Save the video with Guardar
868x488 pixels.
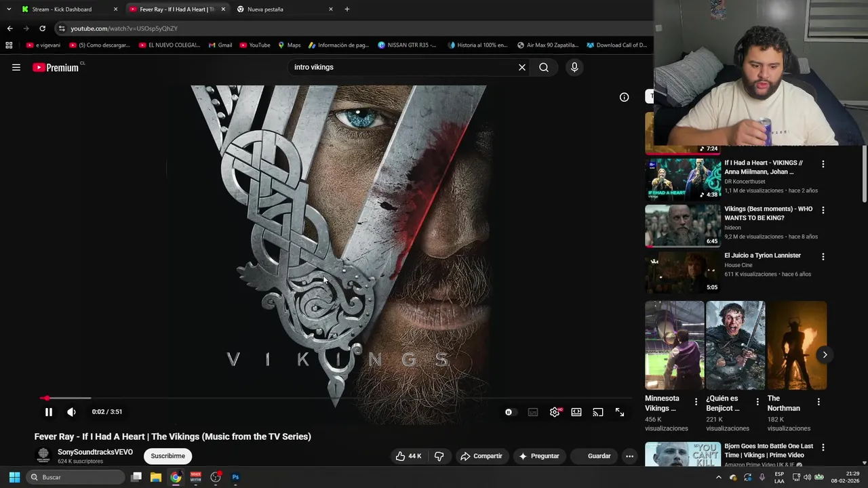(x=594, y=456)
